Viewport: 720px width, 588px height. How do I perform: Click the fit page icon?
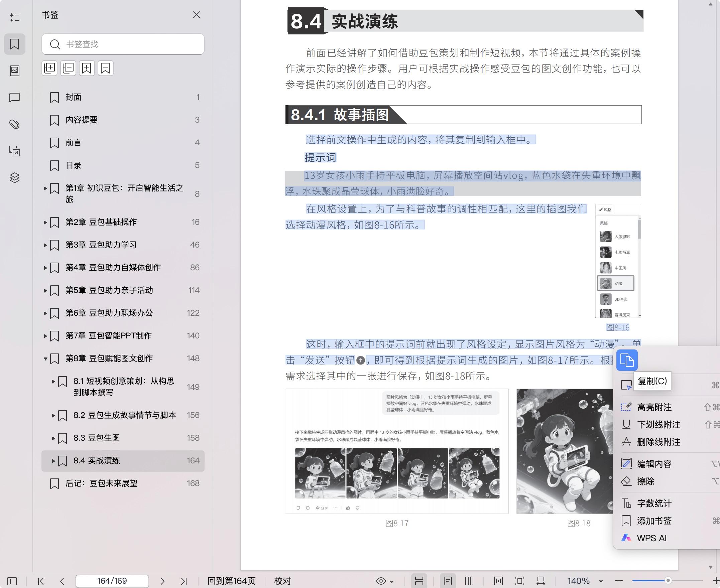(x=520, y=581)
